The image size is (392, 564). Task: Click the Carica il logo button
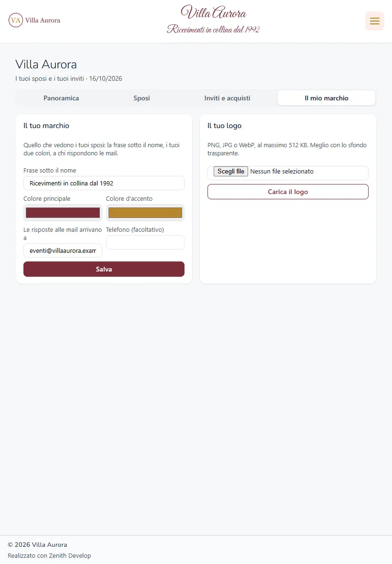[x=288, y=192]
